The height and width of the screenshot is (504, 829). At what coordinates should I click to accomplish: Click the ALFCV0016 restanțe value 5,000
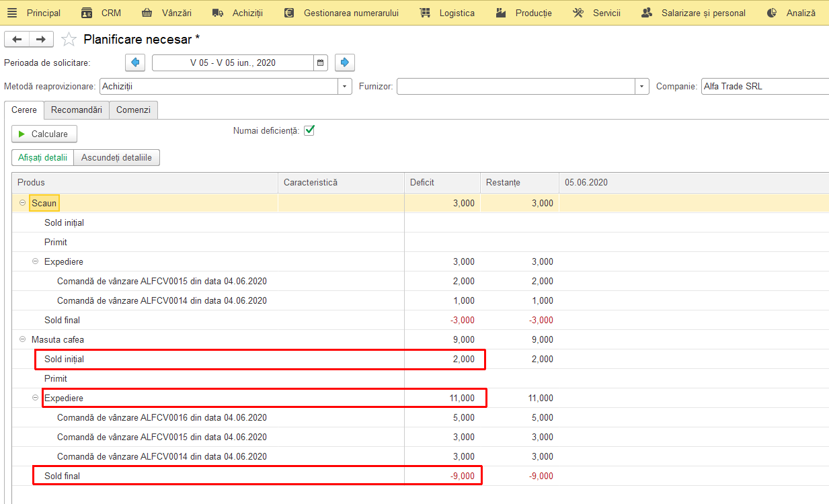[542, 417]
